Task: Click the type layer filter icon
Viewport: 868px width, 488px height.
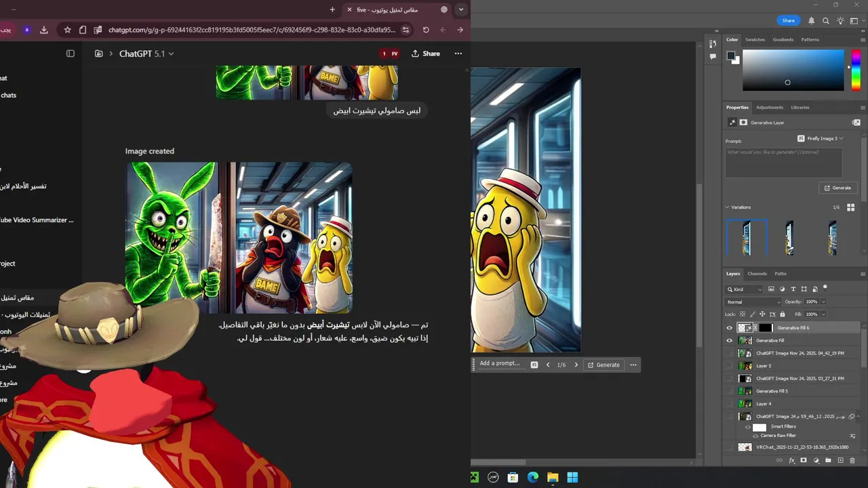Action: tap(793, 289)
